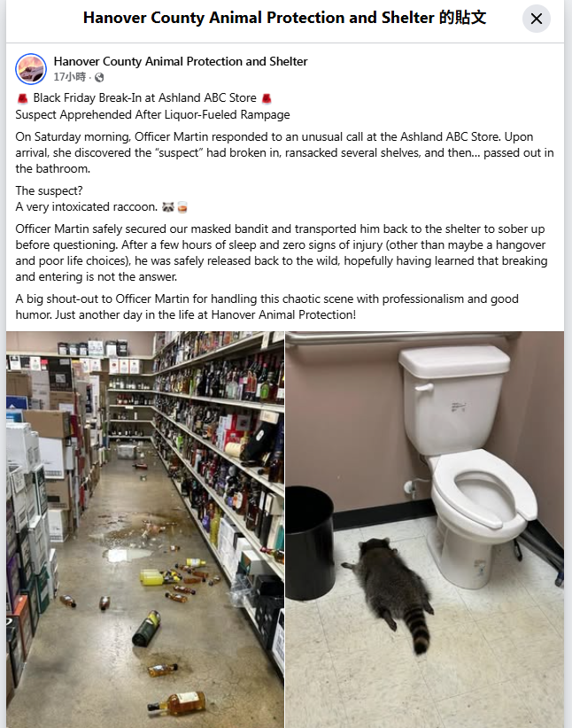
Task: Click the siren emoji after ABC Store
Action: 266,98
